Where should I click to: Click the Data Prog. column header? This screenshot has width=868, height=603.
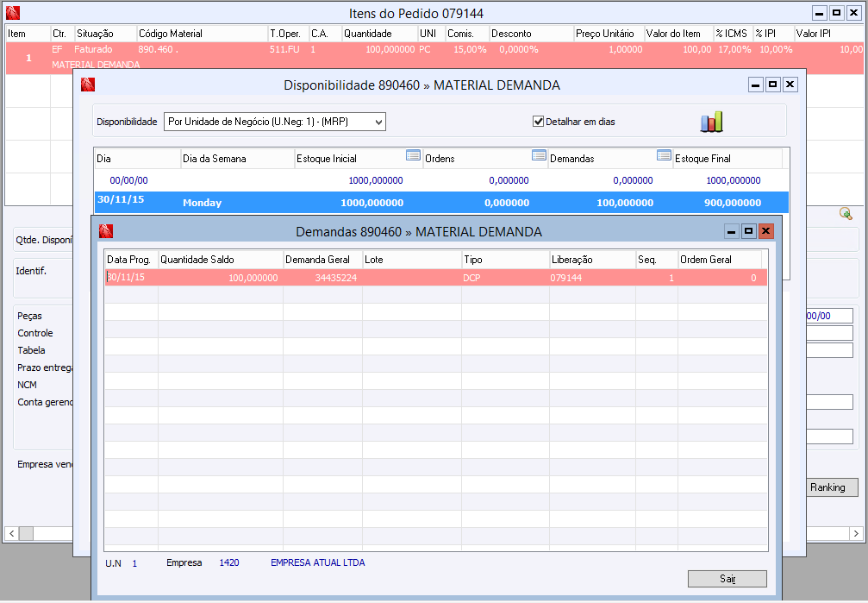(131, 260)
